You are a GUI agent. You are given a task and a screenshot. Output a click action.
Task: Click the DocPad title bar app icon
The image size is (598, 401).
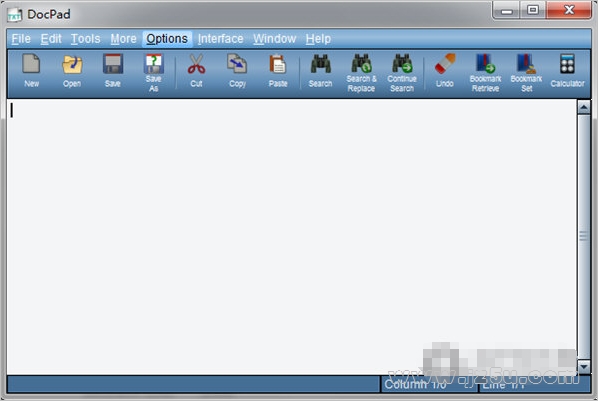pos(14,15)
